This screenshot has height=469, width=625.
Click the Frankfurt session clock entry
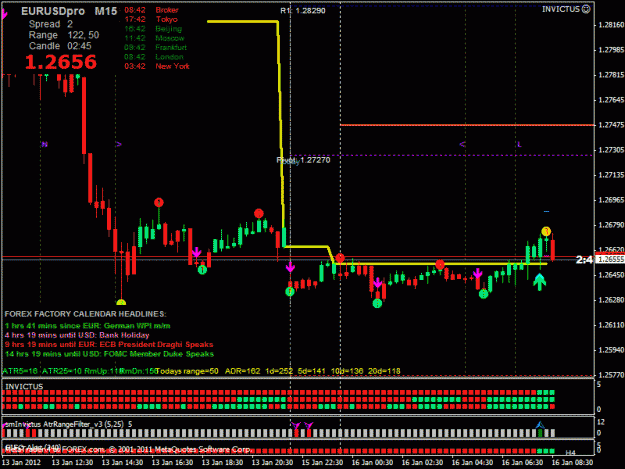tap(155, 47)
